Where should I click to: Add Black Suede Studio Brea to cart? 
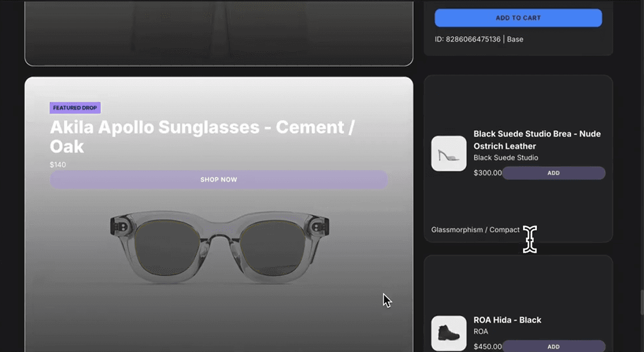click(x=553, y=173)
